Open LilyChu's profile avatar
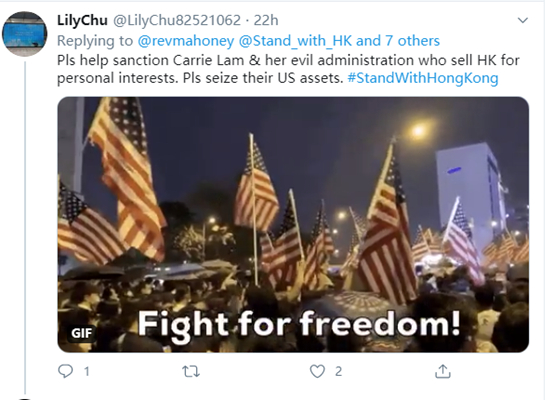Viewport: 554px width, 400px height. coord(24,34)
